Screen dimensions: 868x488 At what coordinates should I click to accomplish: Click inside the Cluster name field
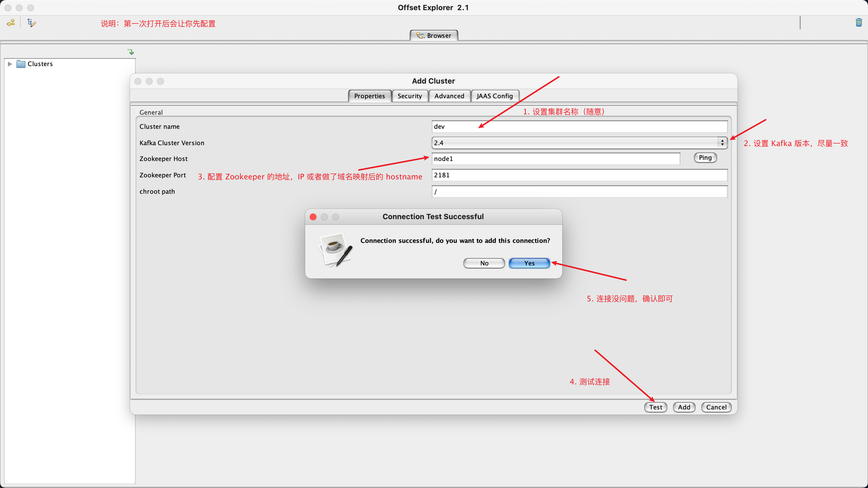click(579, 126)
